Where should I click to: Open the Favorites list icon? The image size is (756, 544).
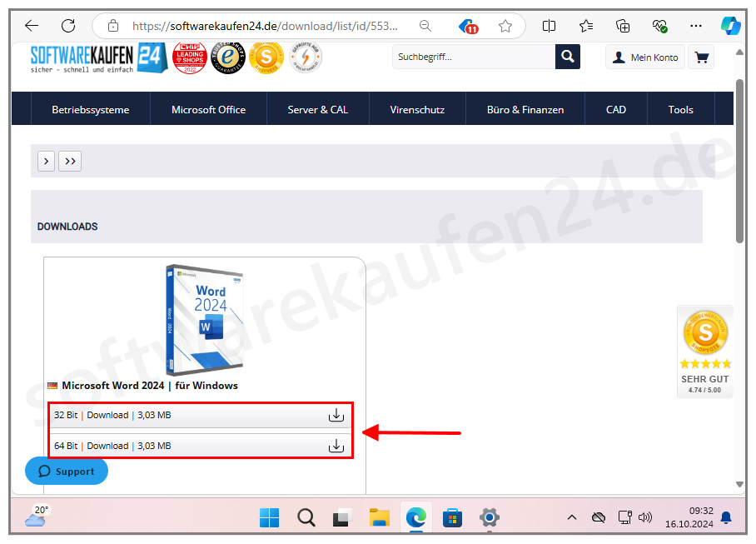(x=586, y=26)
